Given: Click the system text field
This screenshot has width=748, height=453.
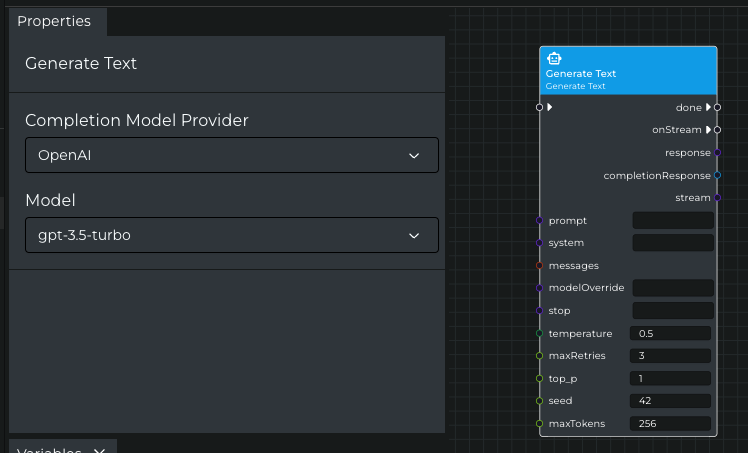Looking at the screenshot, I should coord(673,243).
